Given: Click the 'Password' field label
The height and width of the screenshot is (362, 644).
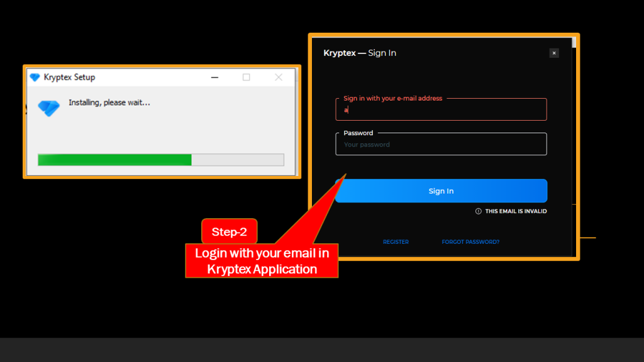Looking at the screenshot, I should tap(358, 133).
